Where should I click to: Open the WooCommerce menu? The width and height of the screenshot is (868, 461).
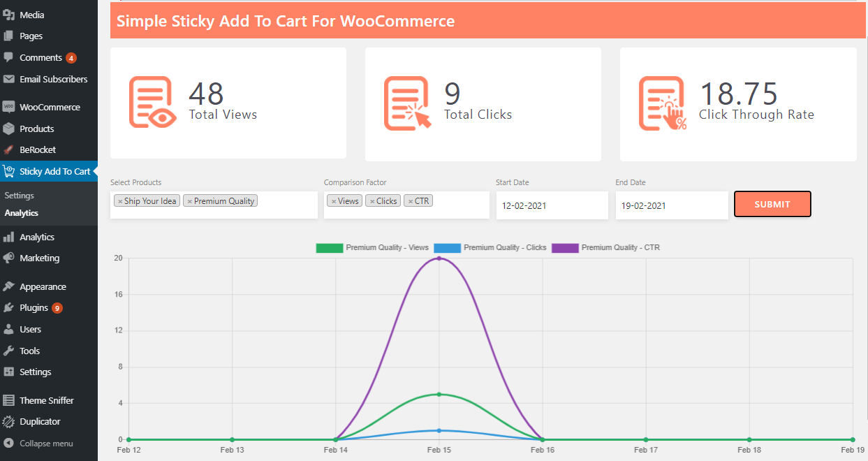coord(49,107)
